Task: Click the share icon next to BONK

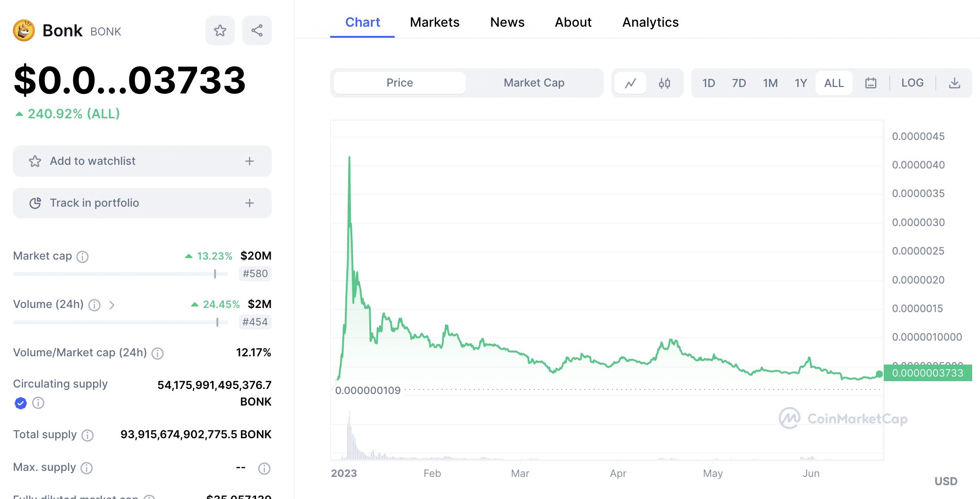Action: tap(257, 31)
